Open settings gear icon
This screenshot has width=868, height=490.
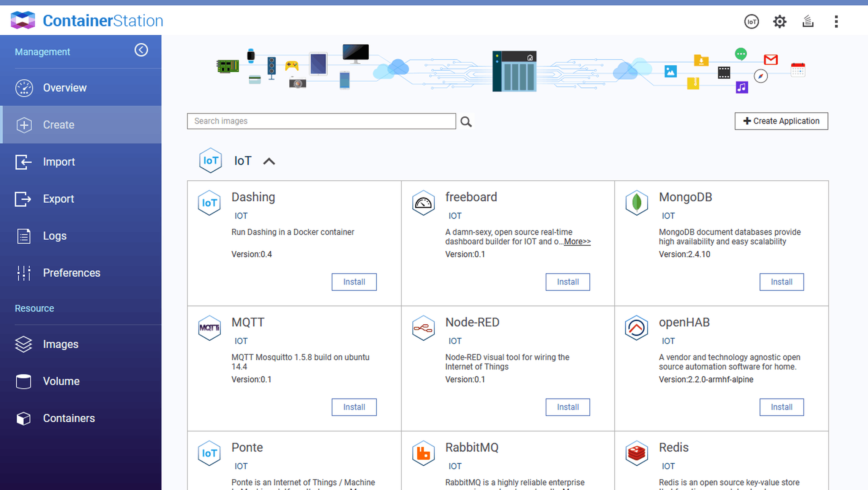point(780,22)
